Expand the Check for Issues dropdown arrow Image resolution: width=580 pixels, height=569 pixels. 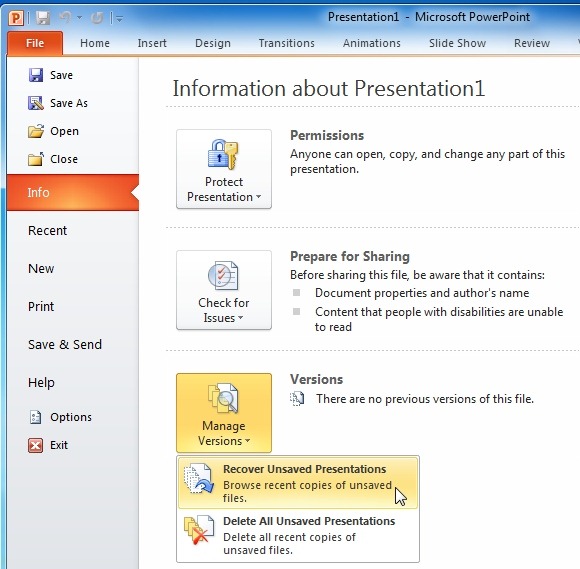[240, 318]
